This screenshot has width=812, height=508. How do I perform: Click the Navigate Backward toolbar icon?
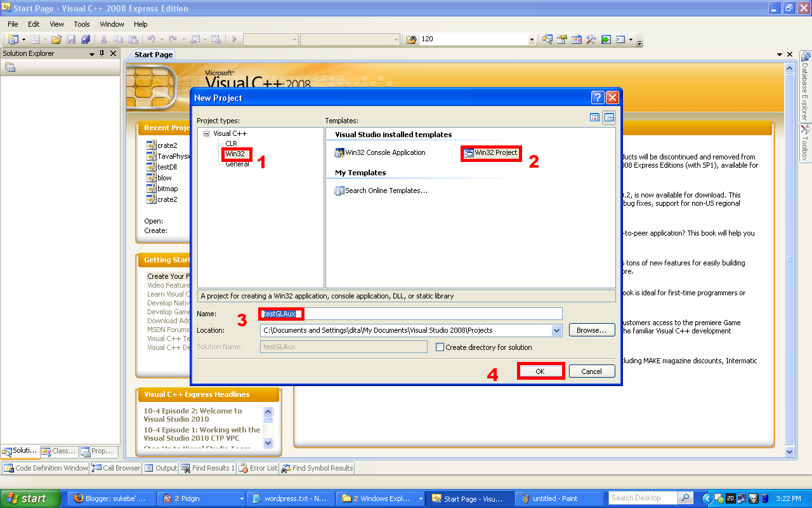coord(195,39)
